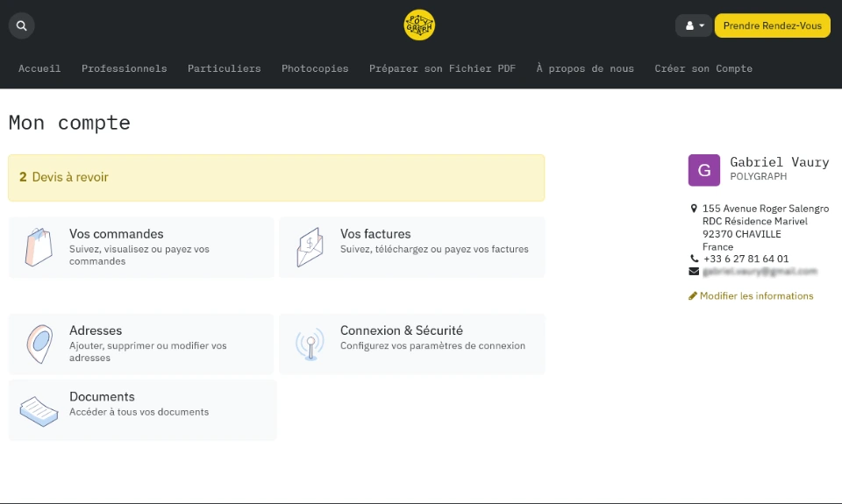Click the name Gabriel Vaury
Viewport: 842px width, 504px height.
tap(779, 162)
